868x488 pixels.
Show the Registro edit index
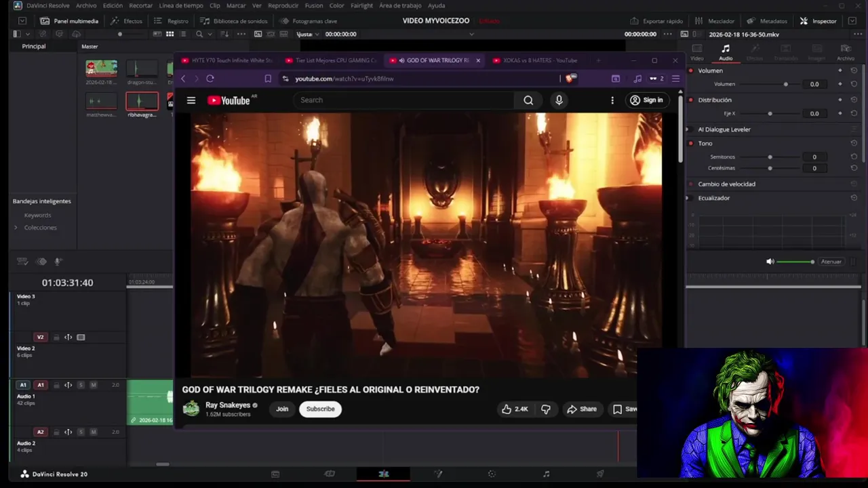click(x=172, y=21)
